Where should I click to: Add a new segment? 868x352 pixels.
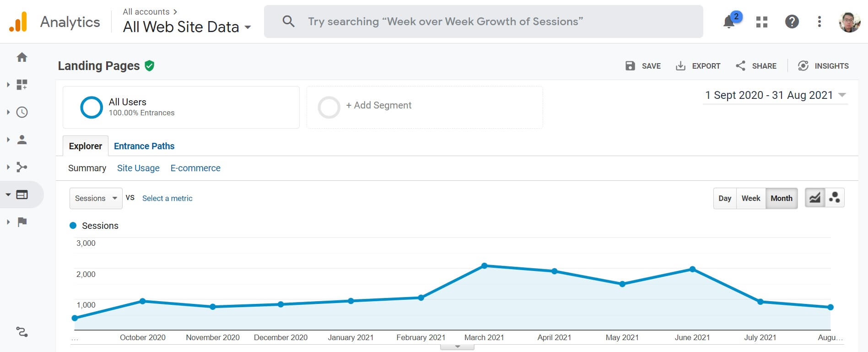379,105
